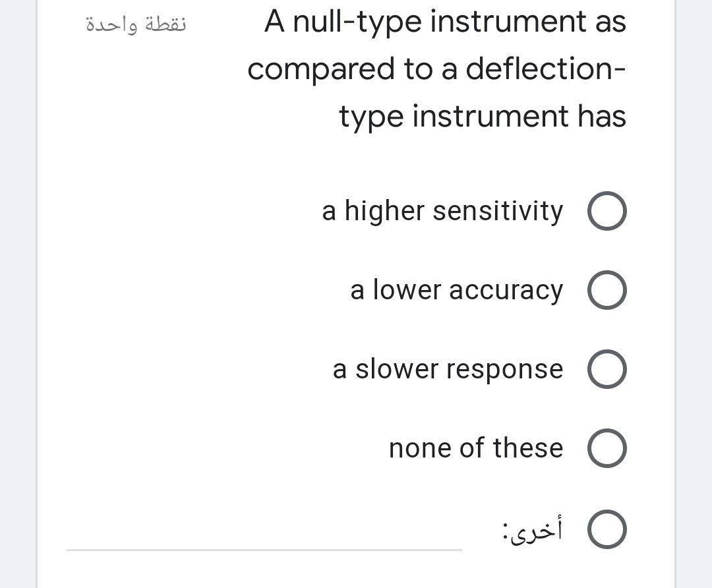Click the 'a higher sensitivity' option label

442,211
